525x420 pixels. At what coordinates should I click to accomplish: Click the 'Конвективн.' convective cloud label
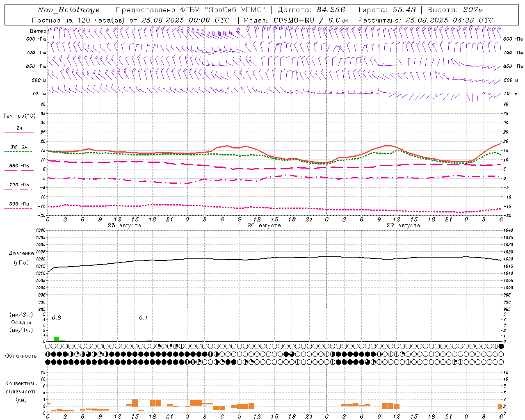point(21,383)
